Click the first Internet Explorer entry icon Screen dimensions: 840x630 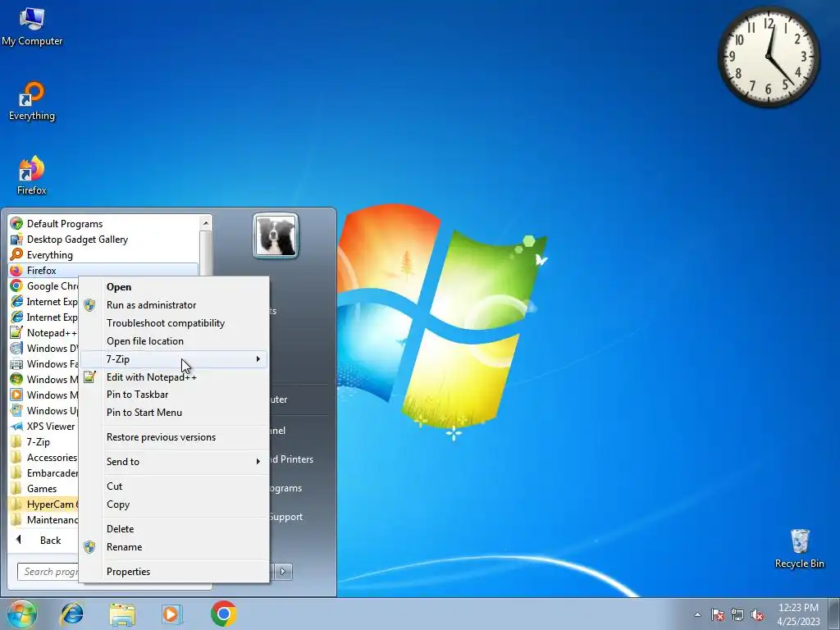pyautogui.click(x=16, y=301)
